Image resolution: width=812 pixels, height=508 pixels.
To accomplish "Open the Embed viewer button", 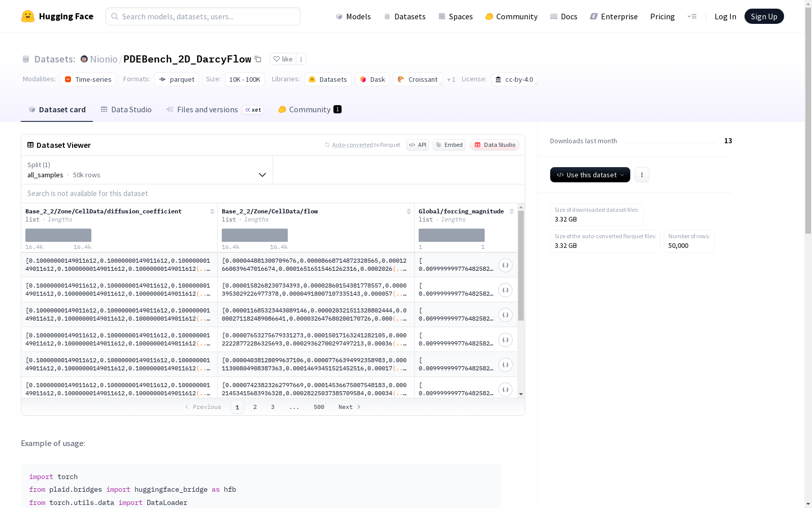I will (449, 145).
